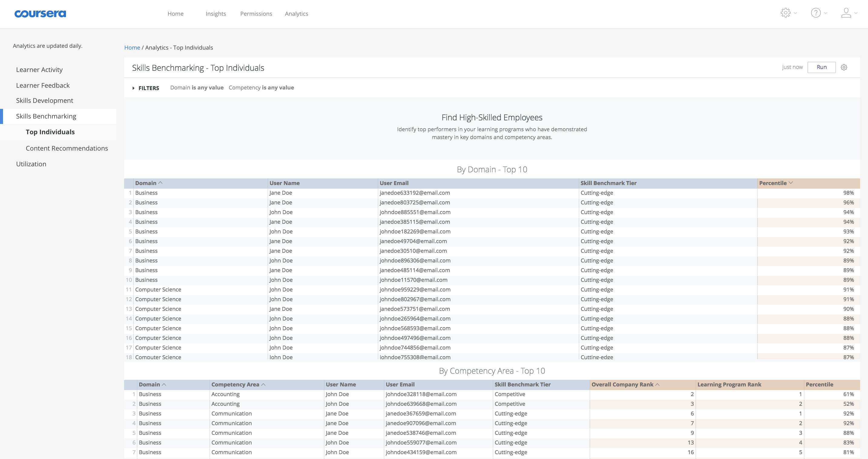
Task: Click Overall Company Rank sort arrow
Action: [x=657, y=384]
